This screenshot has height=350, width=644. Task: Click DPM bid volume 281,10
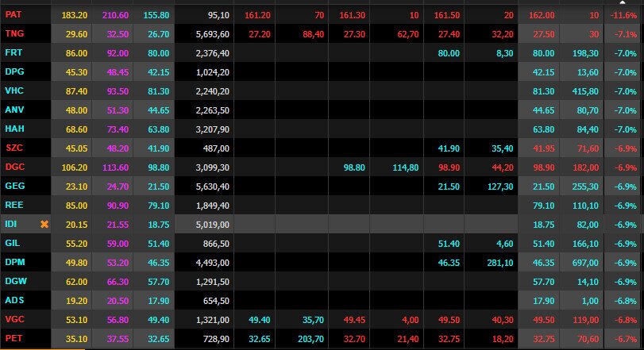(x=499, y=263)
